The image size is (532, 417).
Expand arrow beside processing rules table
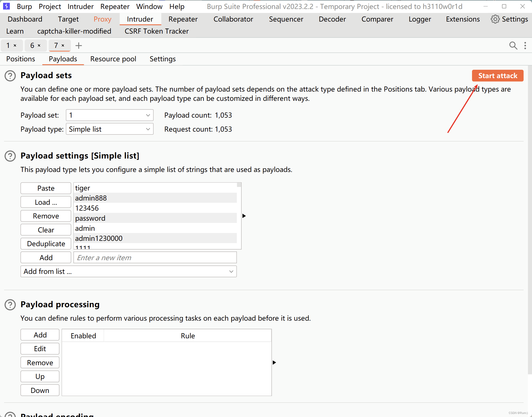click(x=274, y=363)
